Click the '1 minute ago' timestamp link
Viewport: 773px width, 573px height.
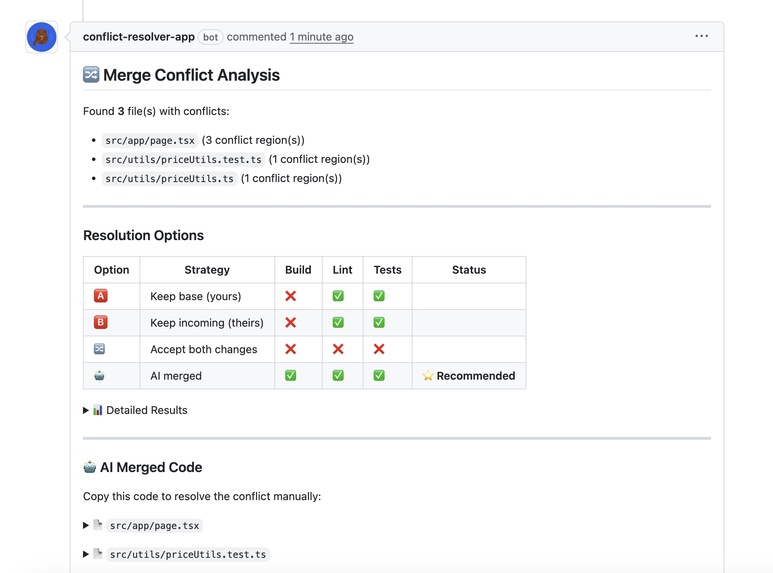(321, 37)
